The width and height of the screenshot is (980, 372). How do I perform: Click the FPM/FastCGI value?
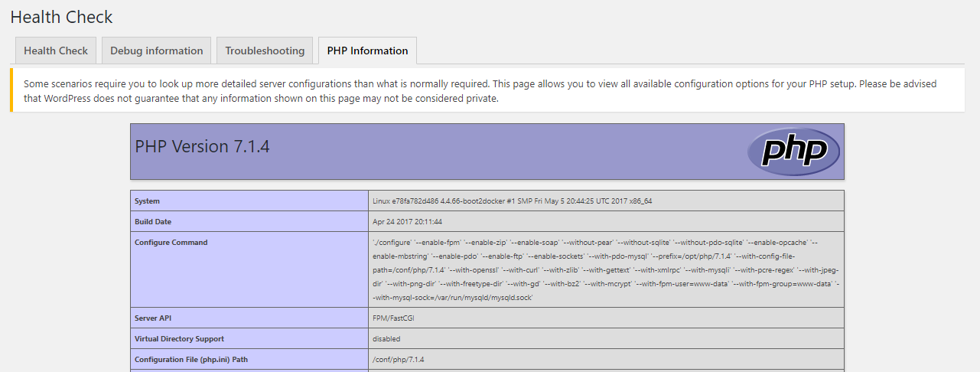click(393, 318)
